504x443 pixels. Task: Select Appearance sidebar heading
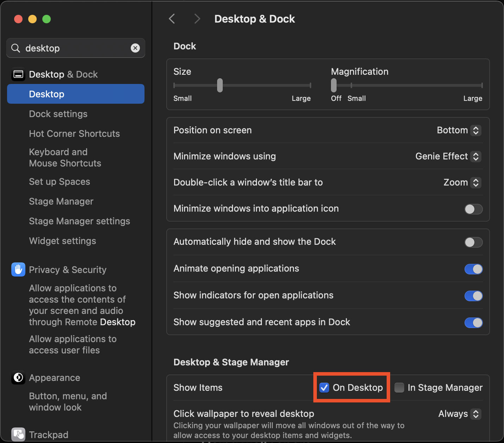coord(55,378)
